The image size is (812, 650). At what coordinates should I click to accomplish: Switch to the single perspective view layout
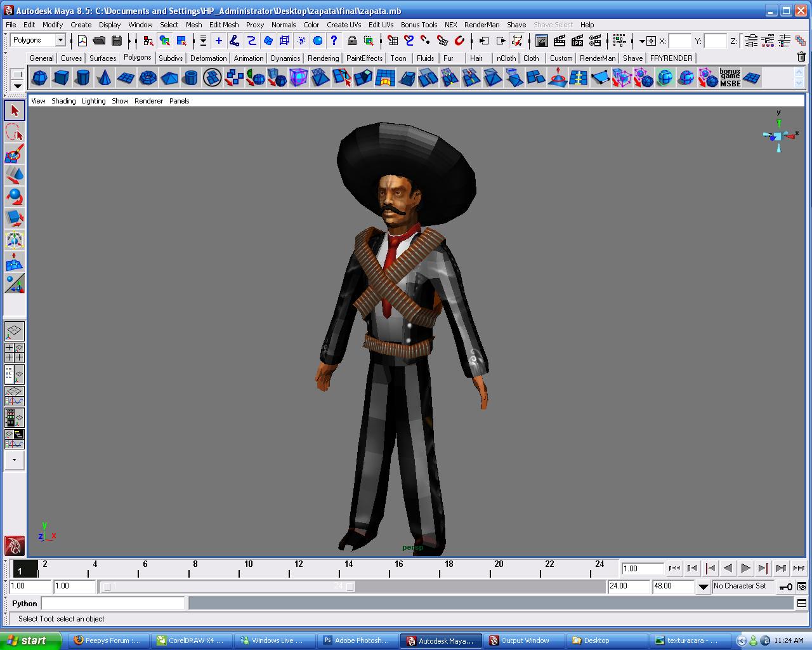point(15,331)
